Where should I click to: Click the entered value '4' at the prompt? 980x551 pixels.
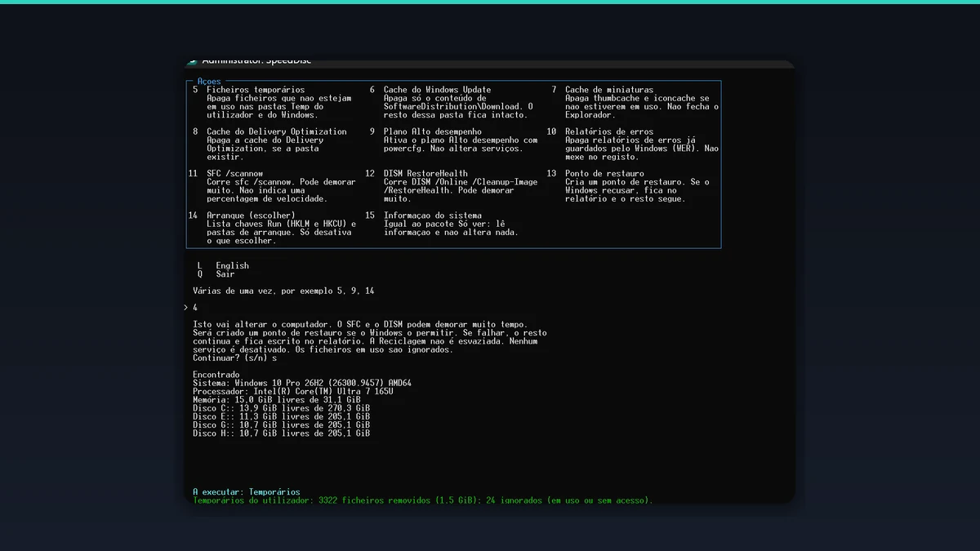pyautogui.click(x=195, y=308)
